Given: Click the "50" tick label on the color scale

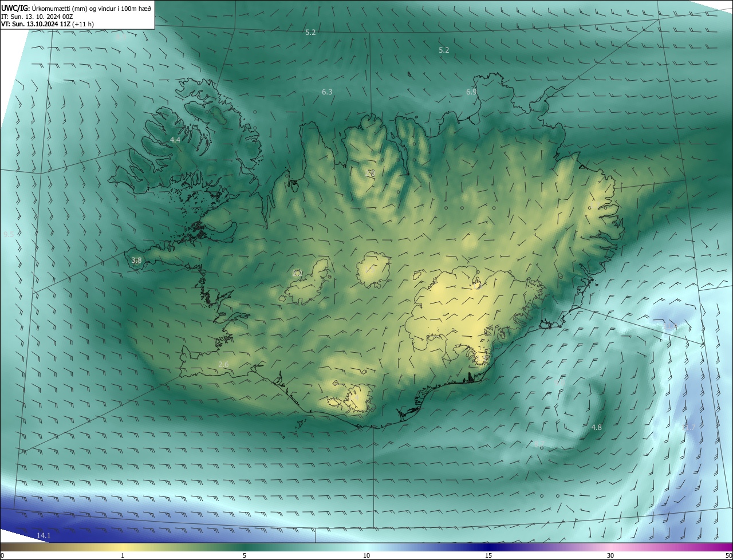Looking at the screenshot, I should click(728, 556).
